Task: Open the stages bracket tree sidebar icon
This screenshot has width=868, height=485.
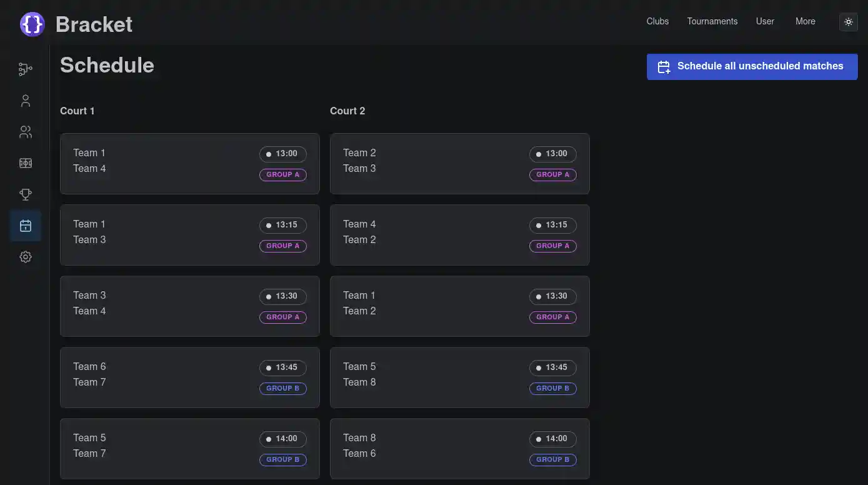Action: [26, 69]
